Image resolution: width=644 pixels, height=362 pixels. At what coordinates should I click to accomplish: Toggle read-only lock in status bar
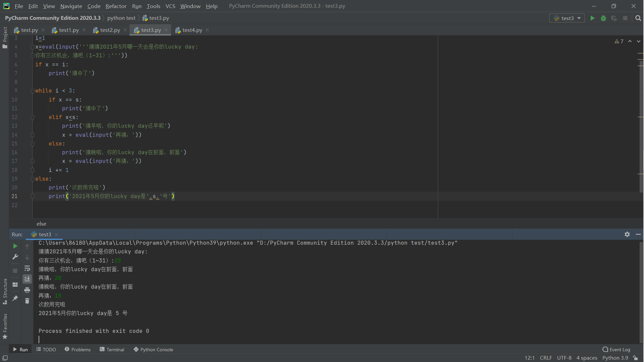(x=635, y=358)
